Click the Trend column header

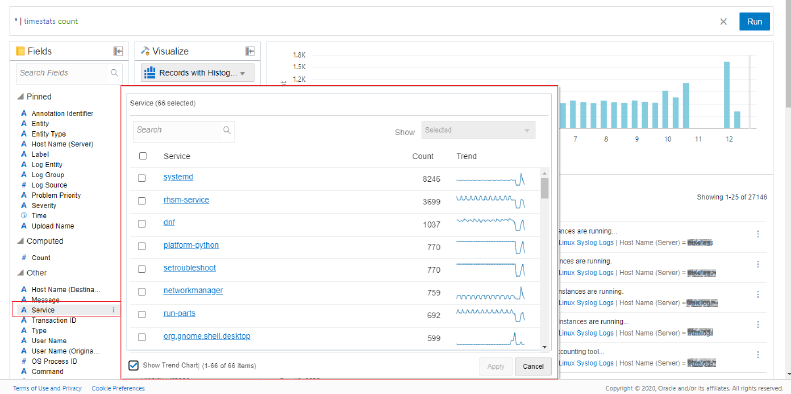coord(466,156)
